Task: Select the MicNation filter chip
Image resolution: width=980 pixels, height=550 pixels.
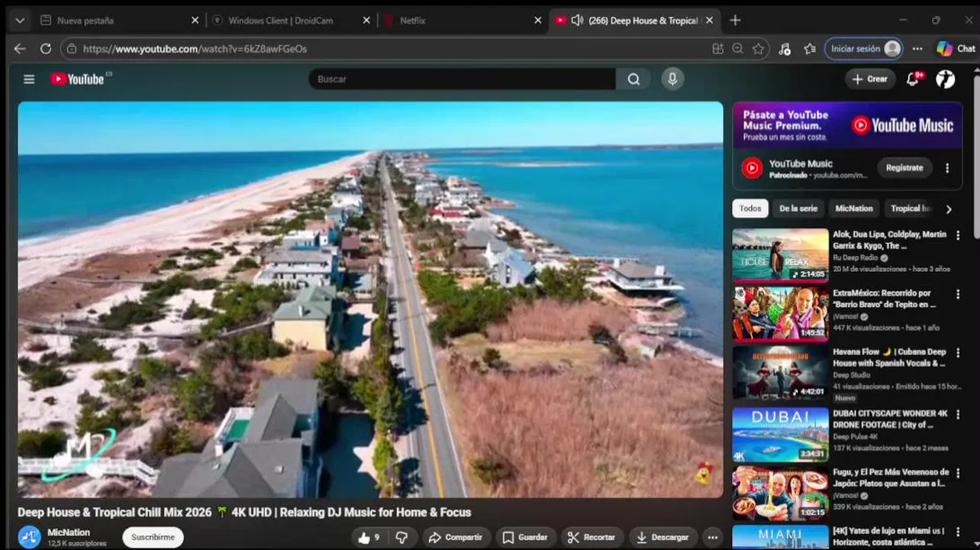Action: pyautogui.click(x=854, y=209)
